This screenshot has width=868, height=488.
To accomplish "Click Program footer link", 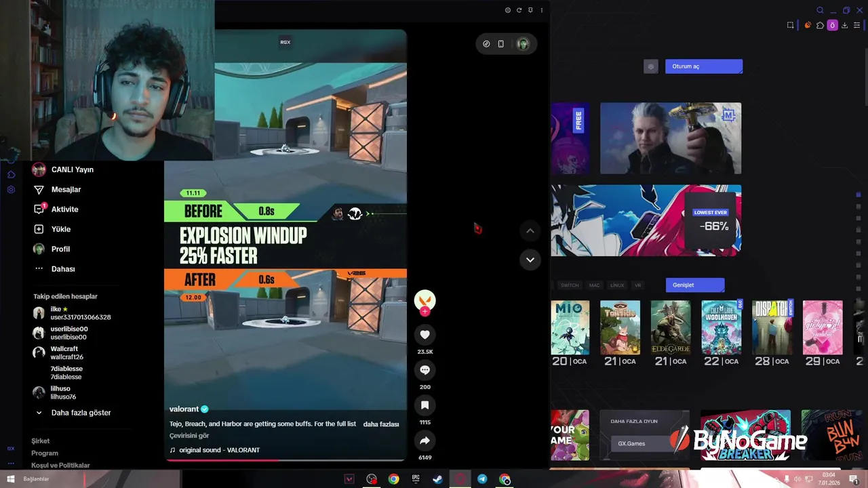I will click(45, 453).
